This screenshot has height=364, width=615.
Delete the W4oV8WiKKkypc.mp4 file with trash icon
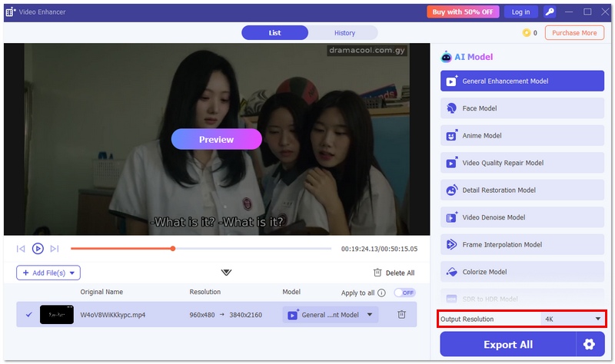[401, 314]
